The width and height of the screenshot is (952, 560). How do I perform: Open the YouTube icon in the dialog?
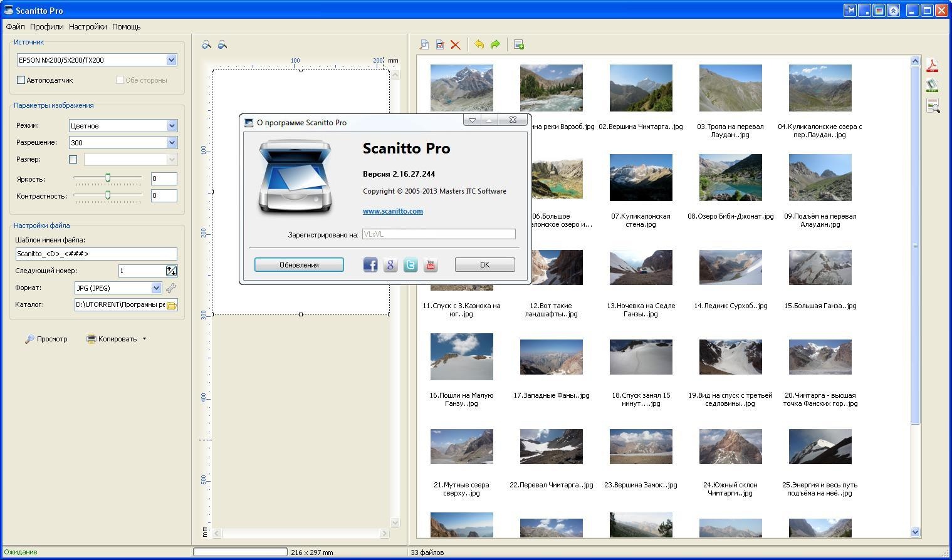431,265
